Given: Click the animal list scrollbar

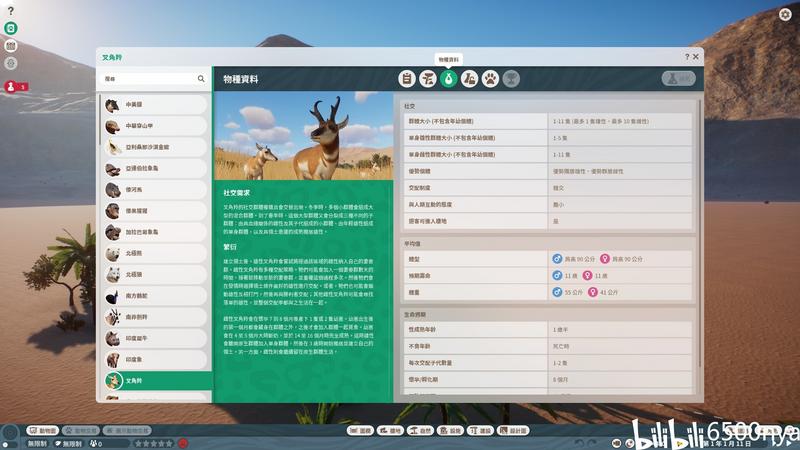Looking at the screenshot, I should coord(99,120).
